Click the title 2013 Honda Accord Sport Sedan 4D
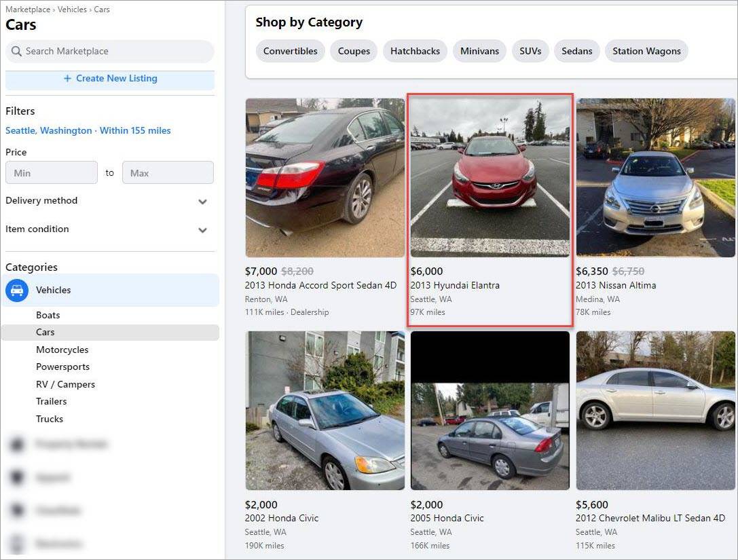This screenshot has width=738, height=560. (x=320, y=285)
